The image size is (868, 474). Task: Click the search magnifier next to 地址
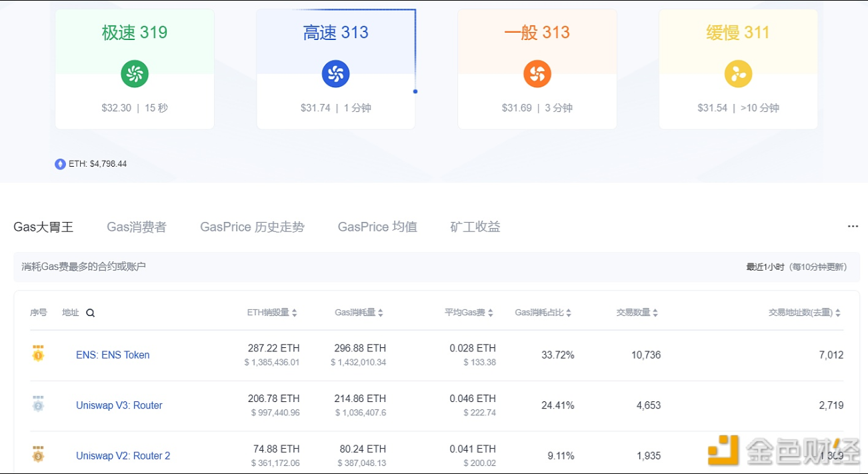click(91, 313)
